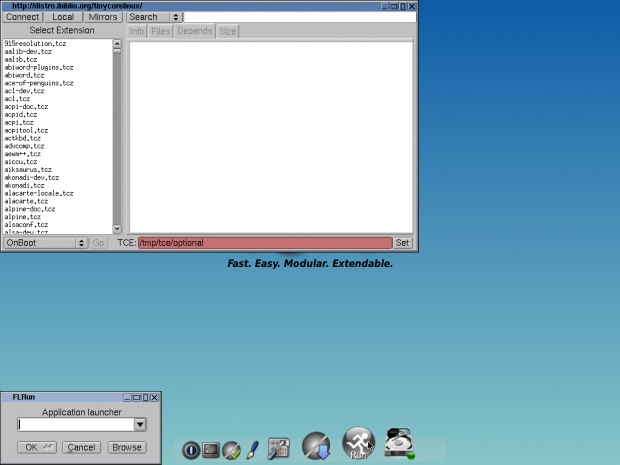Minimize the Apps browser window
Image resolution: width=620 pixels, height=465 pixels.
(384, 6)
